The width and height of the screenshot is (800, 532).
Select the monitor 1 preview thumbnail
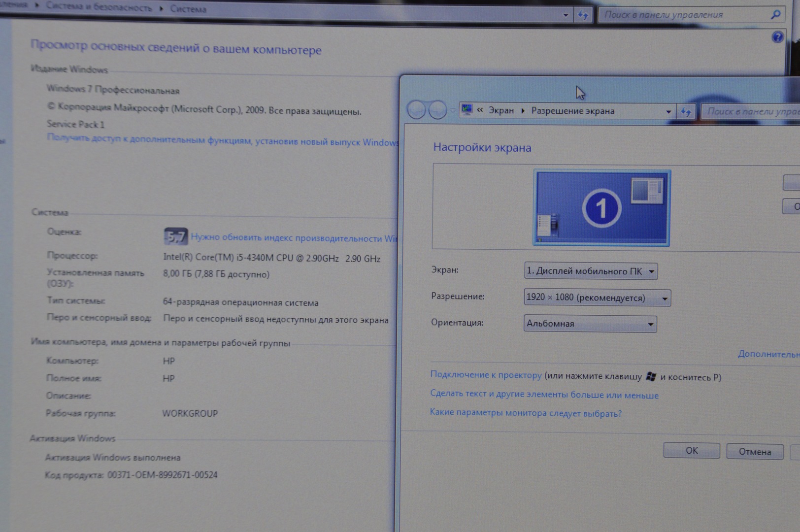[x=601, y=208]
